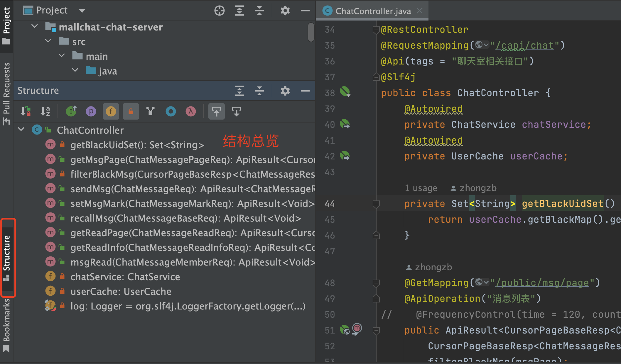The image size is (621, 364).
Task: Open Structure panel settings gear
Action: click(285, 91)
